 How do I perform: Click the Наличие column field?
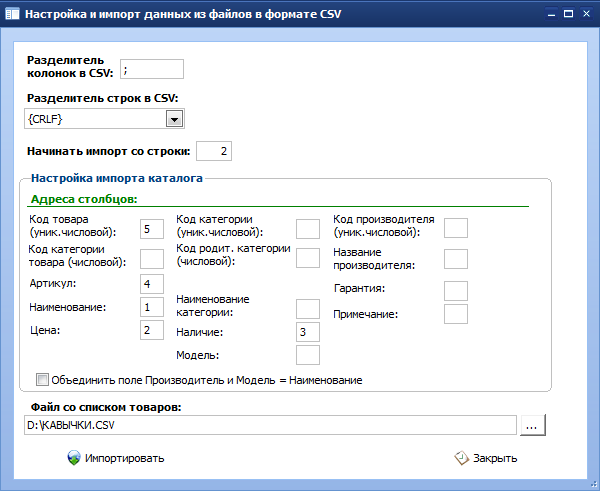pyautogui.click(x=308, y=332)
